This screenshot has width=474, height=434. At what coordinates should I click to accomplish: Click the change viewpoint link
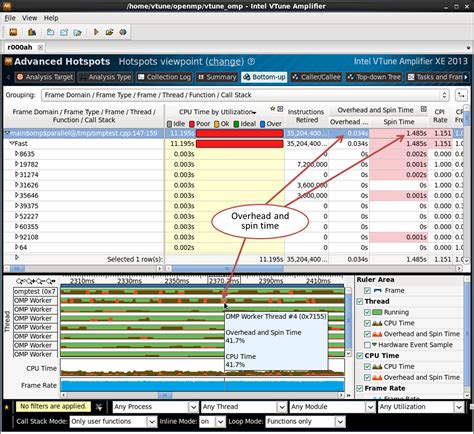[x=225, y=61]
